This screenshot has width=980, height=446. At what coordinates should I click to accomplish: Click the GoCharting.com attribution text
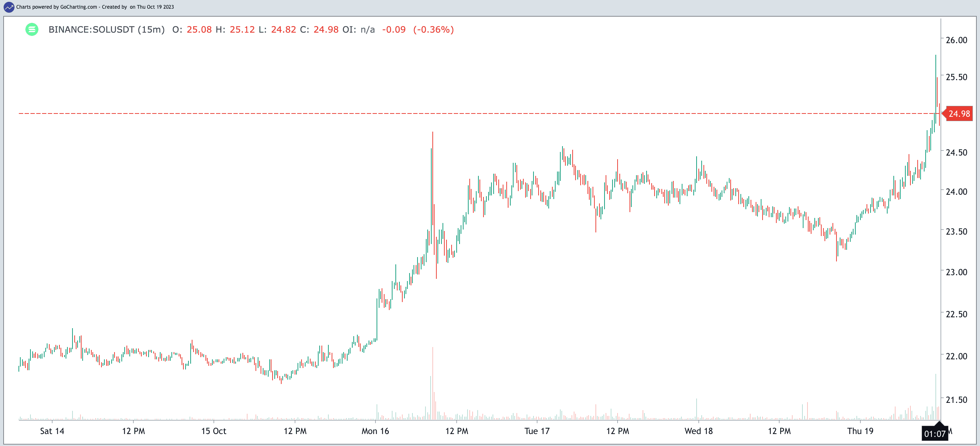pos(78,7)
